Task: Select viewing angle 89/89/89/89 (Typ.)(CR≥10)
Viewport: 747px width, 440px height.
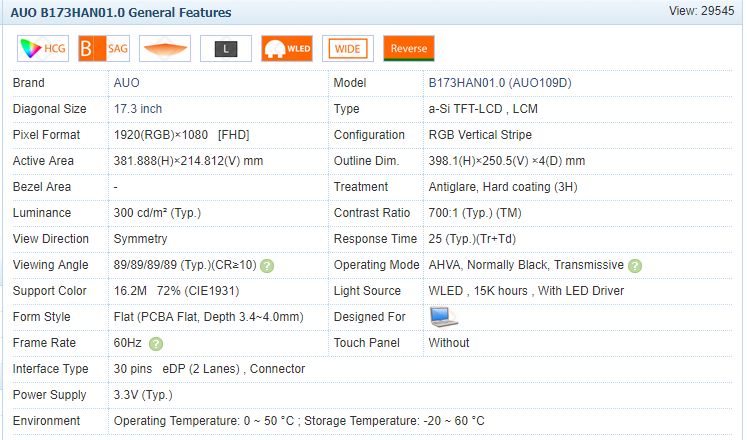Action: [185, 265]
